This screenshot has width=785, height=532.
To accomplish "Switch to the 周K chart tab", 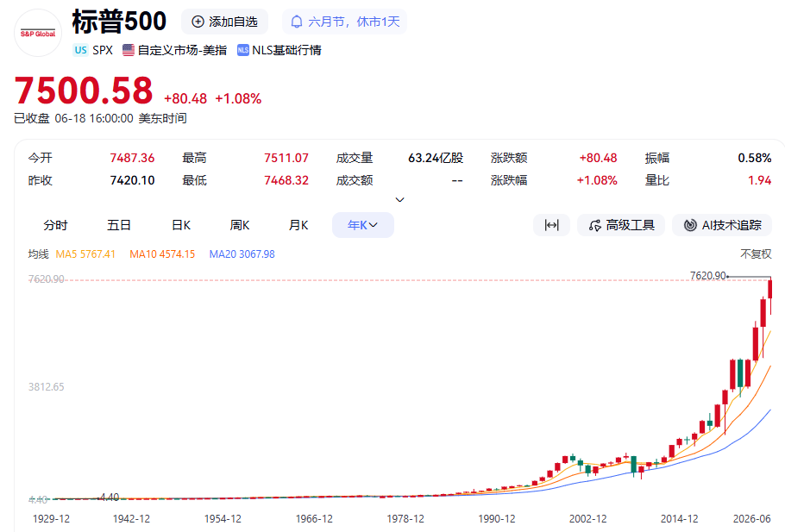I will click(x=239, y=225).
